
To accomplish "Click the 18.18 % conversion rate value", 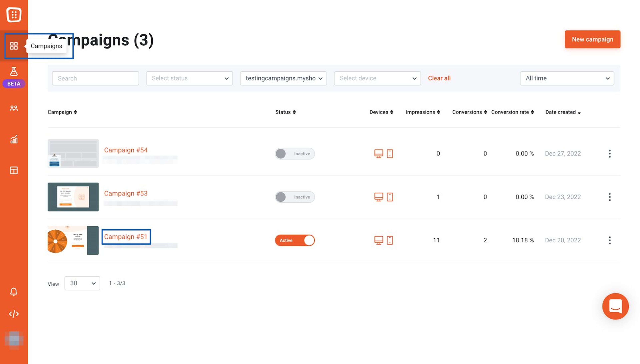I will (523, 240).
